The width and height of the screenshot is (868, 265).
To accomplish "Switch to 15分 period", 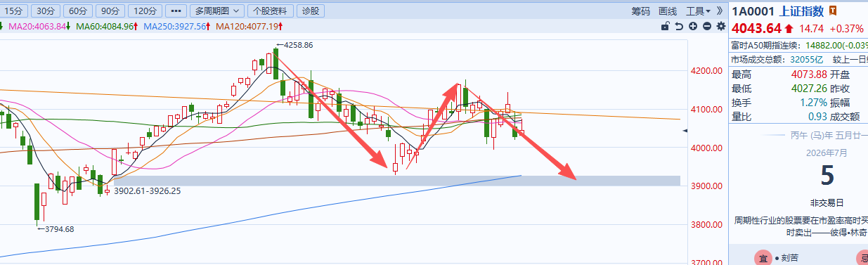I will click(x=15, y=11).
